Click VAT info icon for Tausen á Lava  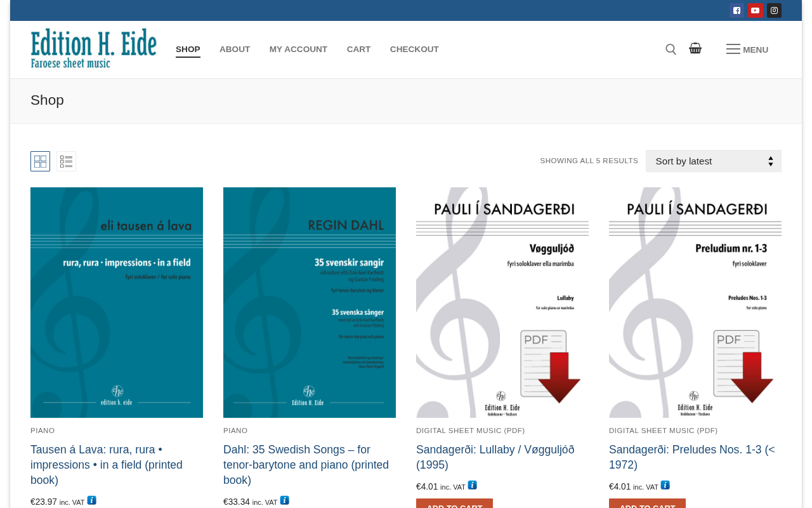tap(92, 500)
